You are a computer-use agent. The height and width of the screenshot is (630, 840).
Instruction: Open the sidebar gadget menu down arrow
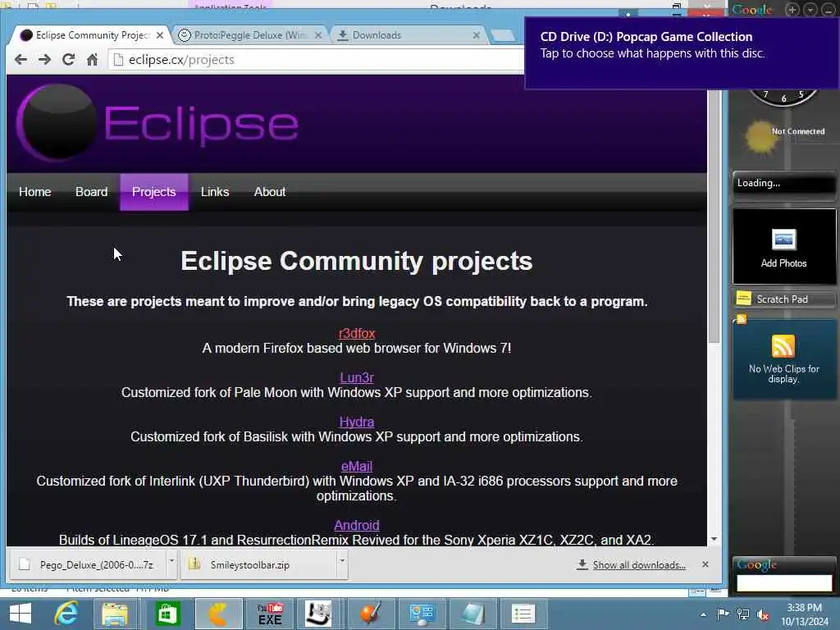(x=810, y=10)
